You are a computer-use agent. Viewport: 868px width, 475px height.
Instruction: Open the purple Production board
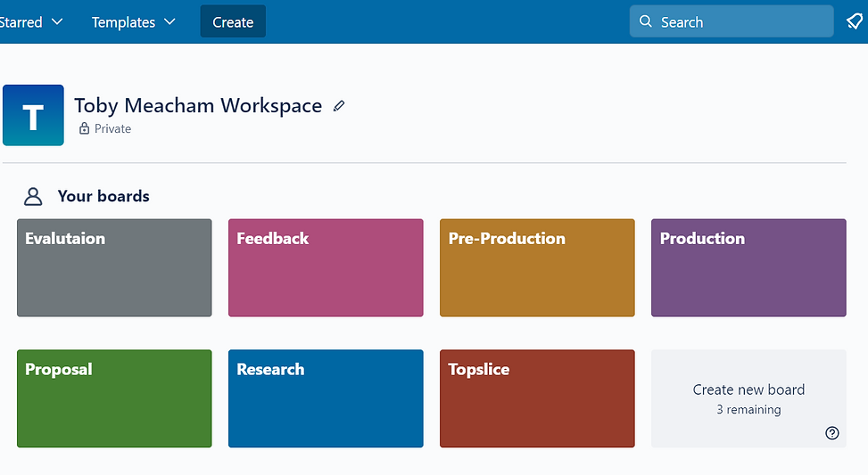(748, 267)
